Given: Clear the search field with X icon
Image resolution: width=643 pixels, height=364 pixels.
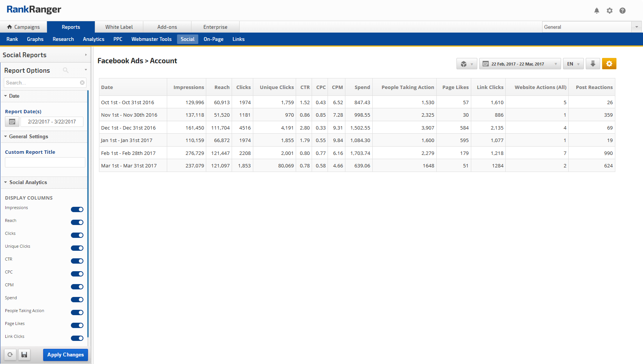Looking at the screenshot, I should click(82, 83).
